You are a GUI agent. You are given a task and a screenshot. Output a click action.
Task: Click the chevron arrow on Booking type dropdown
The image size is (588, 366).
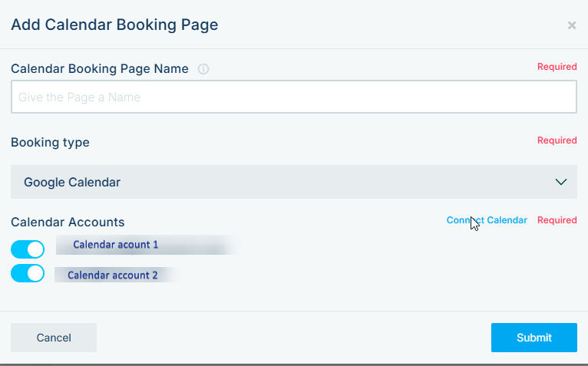tap(560, 182)
